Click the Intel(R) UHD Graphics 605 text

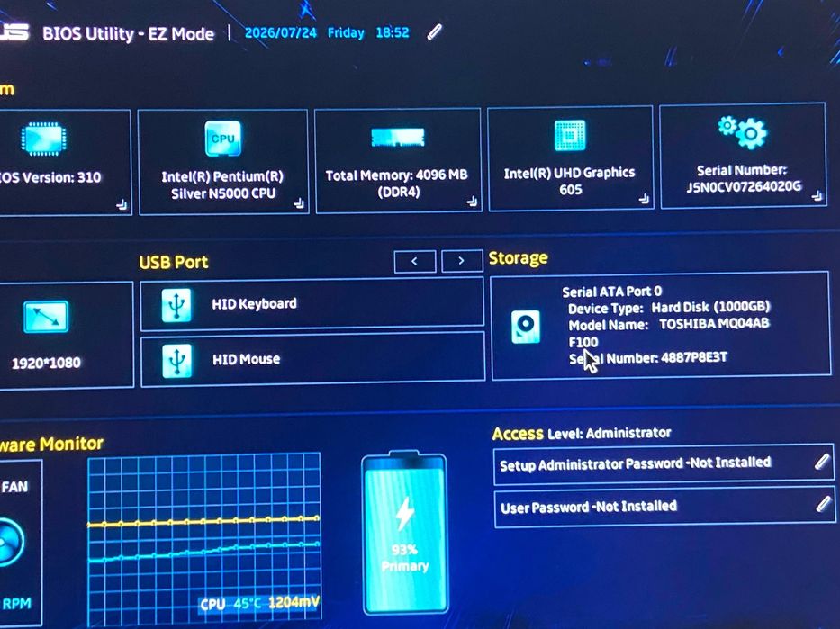[x=570, y=181]
